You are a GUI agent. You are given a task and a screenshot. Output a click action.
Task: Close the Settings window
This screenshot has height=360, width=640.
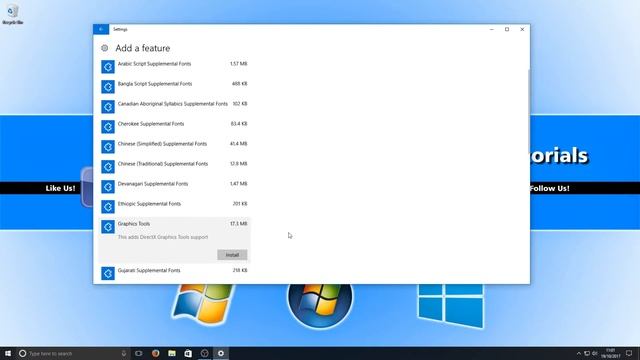click(x=522, y=29)
